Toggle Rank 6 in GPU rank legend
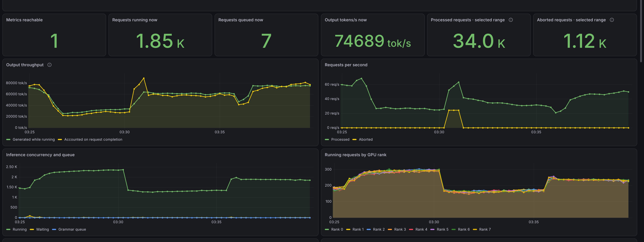Screen dimensions: 644x242 click(464, 229)
